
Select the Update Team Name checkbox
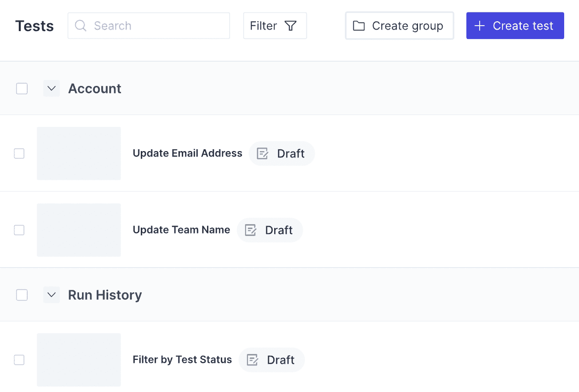coord(19,230)
